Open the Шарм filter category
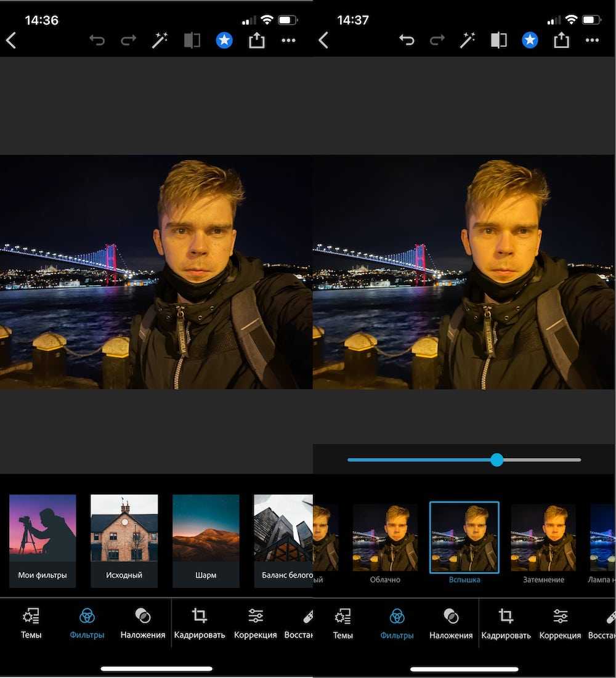616x678 pixels. coord(206,540)
